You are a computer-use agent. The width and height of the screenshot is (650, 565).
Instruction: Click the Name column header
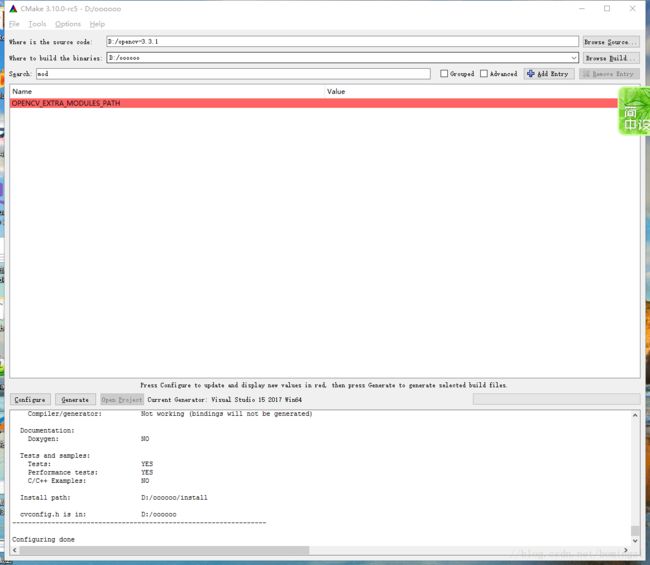(22, 92)
